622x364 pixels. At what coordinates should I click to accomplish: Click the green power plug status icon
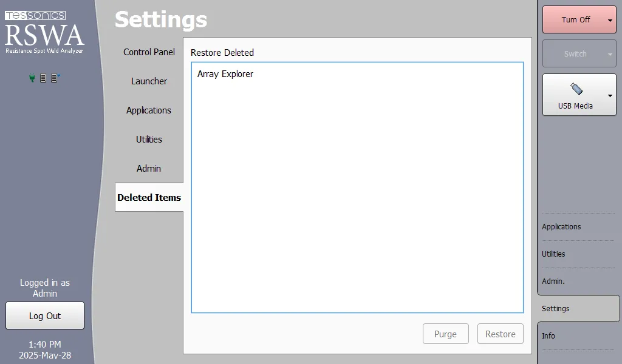click(32, 78)
